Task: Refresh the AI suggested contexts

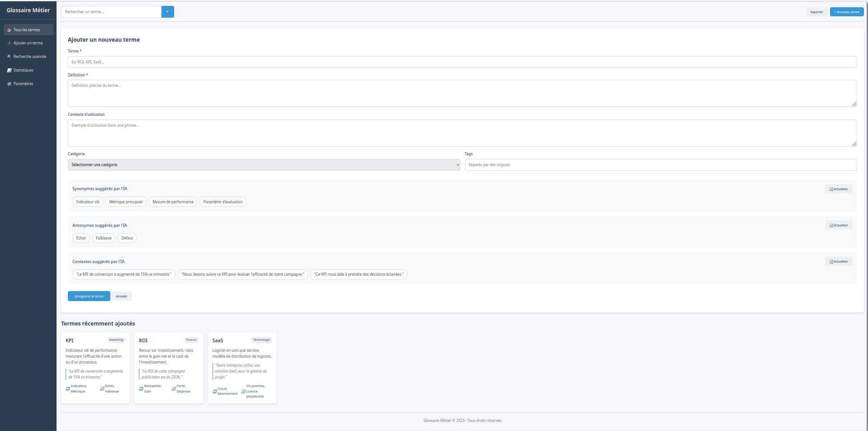Action: (838, 261)
